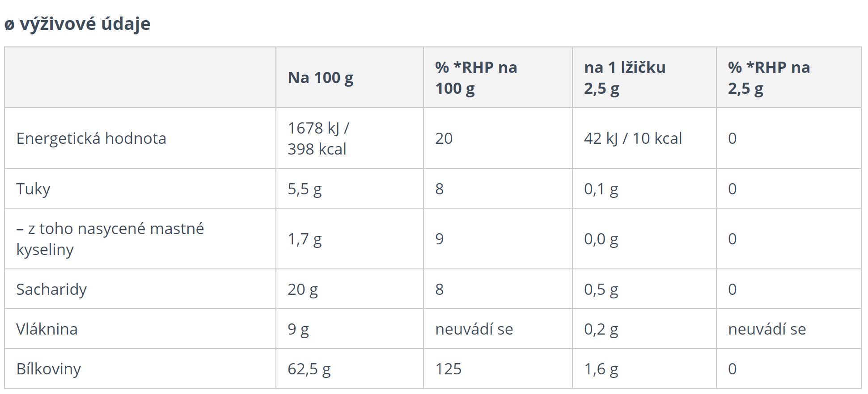
Task: Select the '20 g' carbohydrates cell
Action: [303, 289]
